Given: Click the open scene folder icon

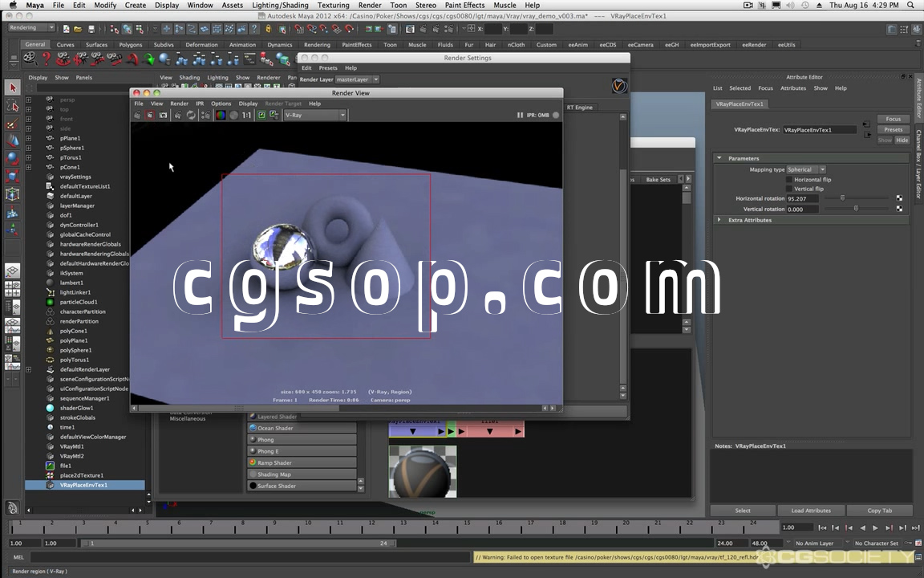Looking at the screenshot, I should pyautogui.click(x=78, y=28).
